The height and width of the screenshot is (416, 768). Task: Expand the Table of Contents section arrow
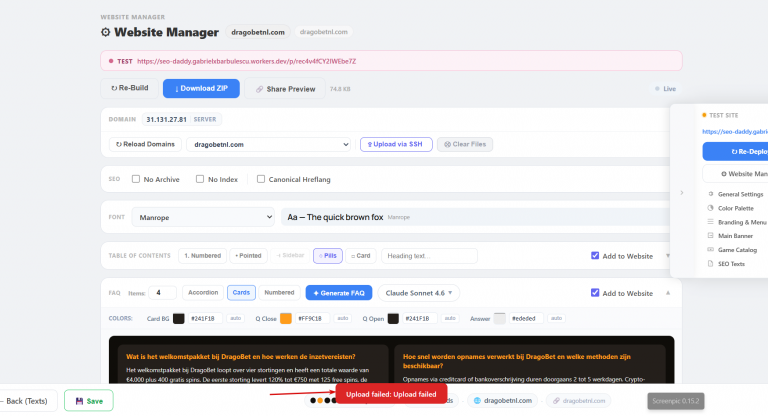[668, 256]
